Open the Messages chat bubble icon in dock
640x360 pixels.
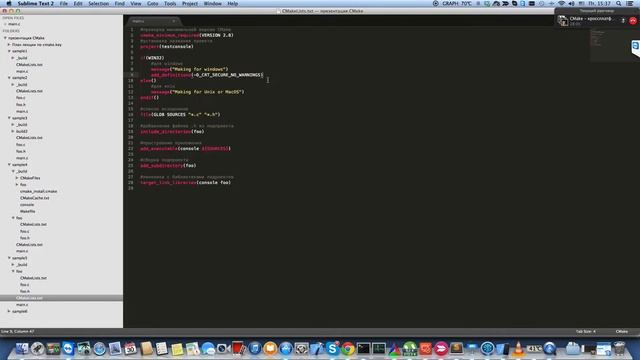[x=208, y=349]
